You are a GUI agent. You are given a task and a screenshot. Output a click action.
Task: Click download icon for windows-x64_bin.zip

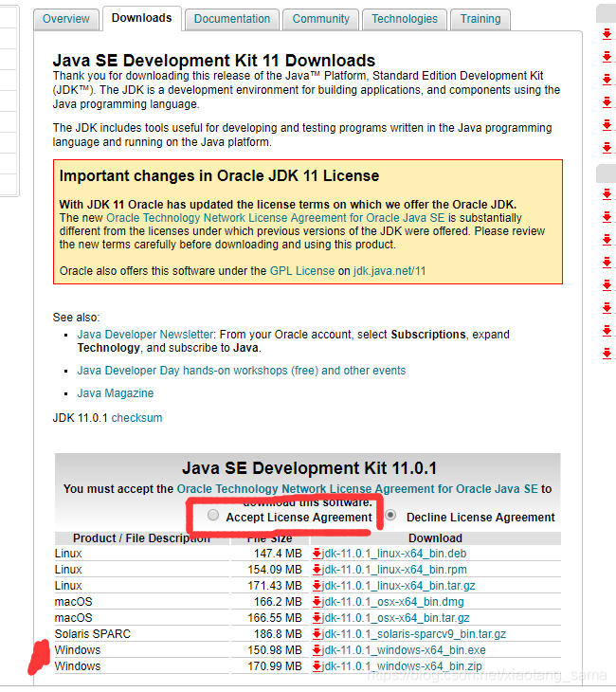[317, 666]
